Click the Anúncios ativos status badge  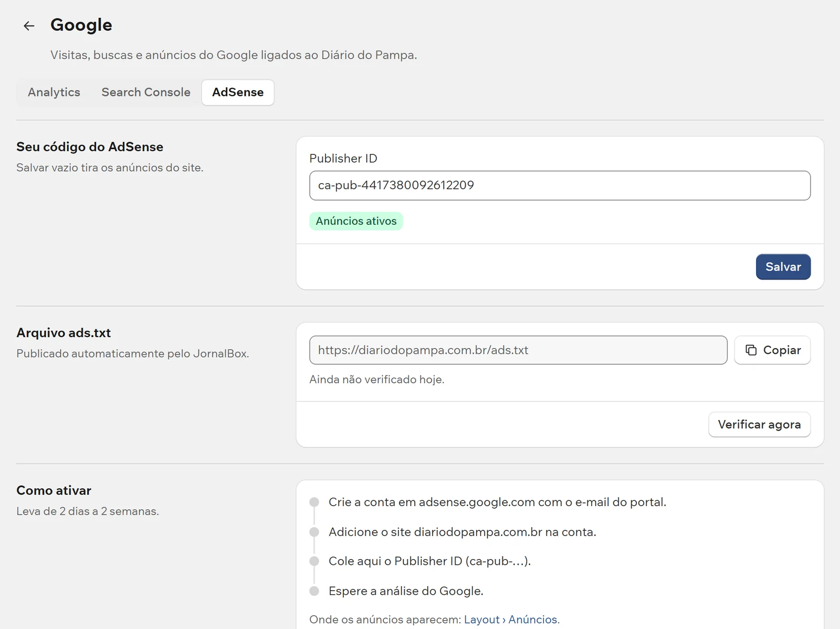point(356,221)
